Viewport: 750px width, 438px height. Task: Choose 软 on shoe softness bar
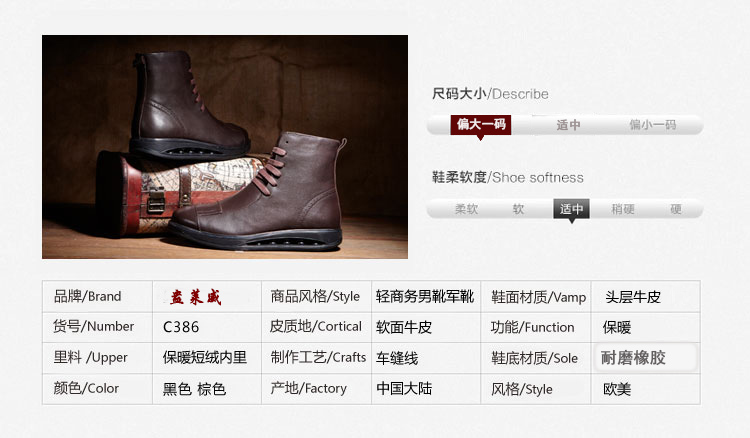tap(518, 209)
